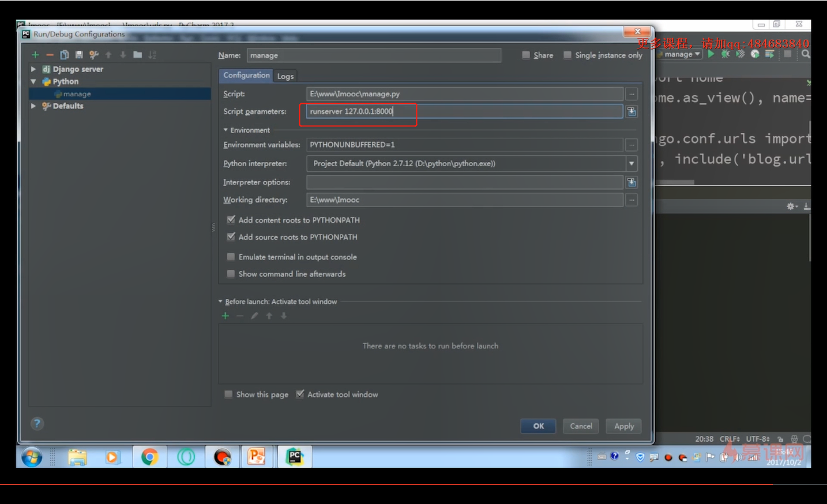Edit Environment variables with the browse button
The image size is (827, 504).
pyautogui.click(x=632, y=145)
